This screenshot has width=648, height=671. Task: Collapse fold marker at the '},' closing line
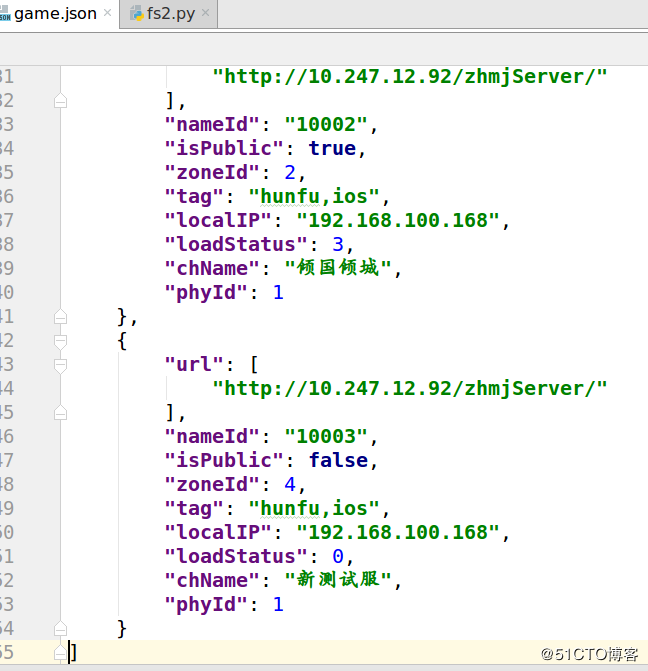(60, 317)
